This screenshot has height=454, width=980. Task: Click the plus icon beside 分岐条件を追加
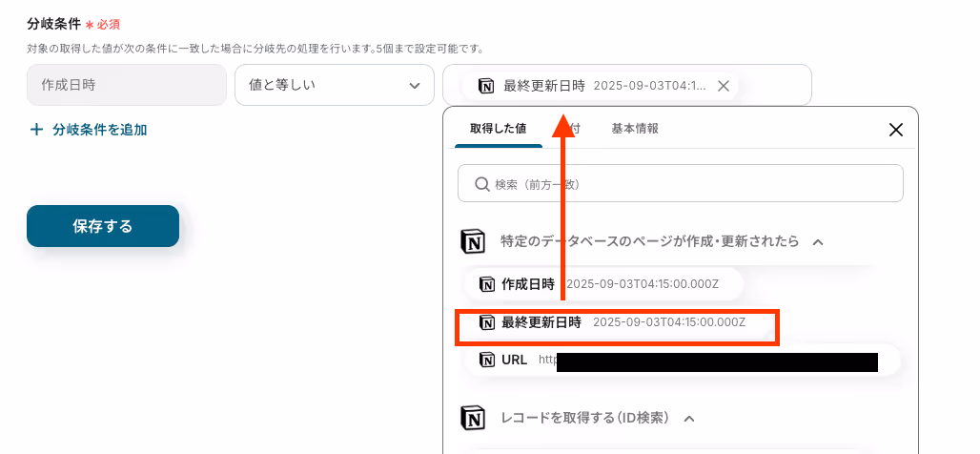(37, 130)
